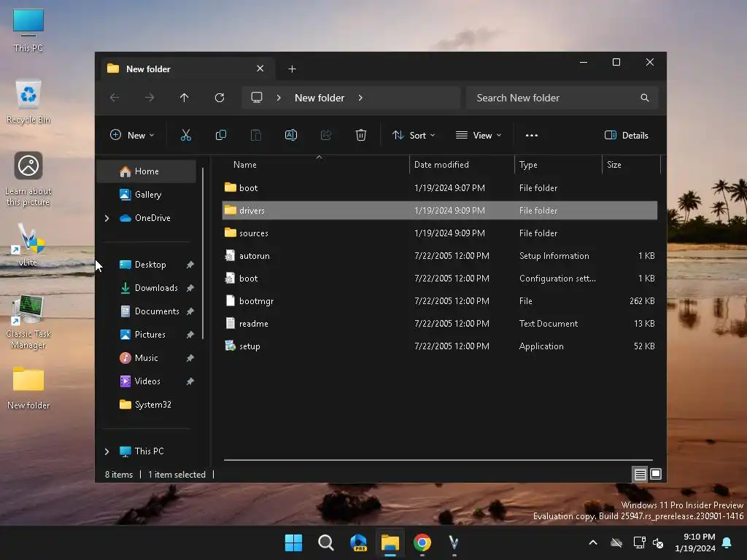Screen dimensions: 747x560
Task: Open vLite shortcut on desktop
Action: [x=28, y=245]
